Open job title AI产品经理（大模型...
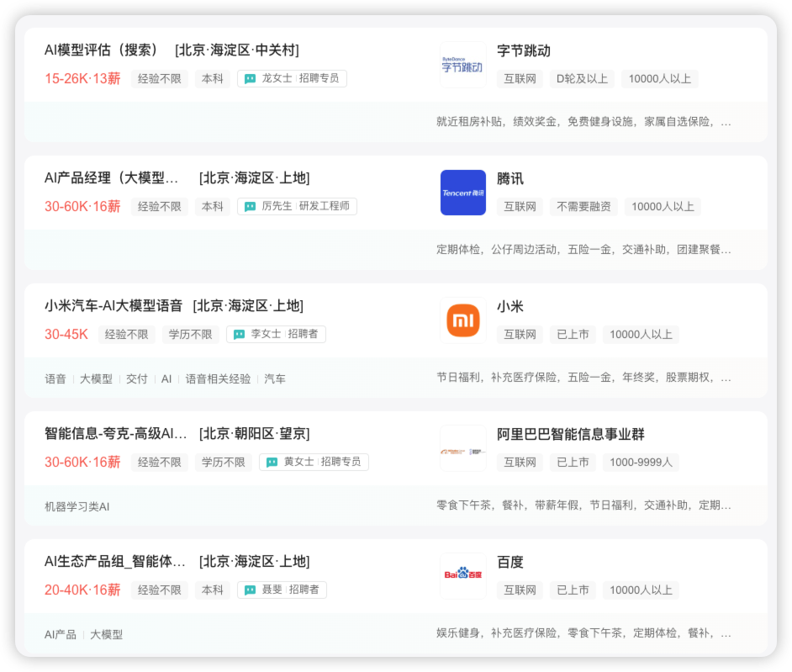This screenshot has width=792, height=672. 111,177
